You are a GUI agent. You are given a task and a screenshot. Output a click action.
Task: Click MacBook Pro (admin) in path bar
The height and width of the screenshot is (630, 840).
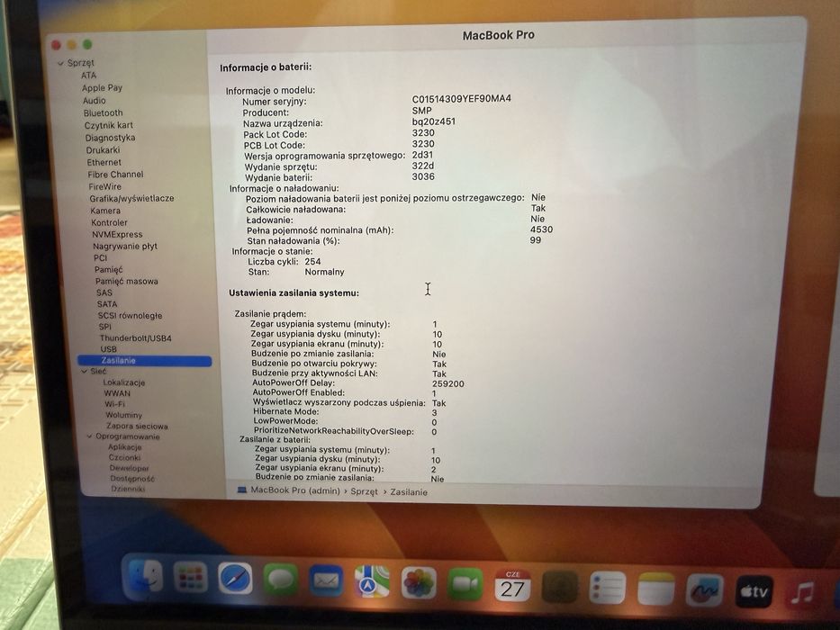click(295, 490)
